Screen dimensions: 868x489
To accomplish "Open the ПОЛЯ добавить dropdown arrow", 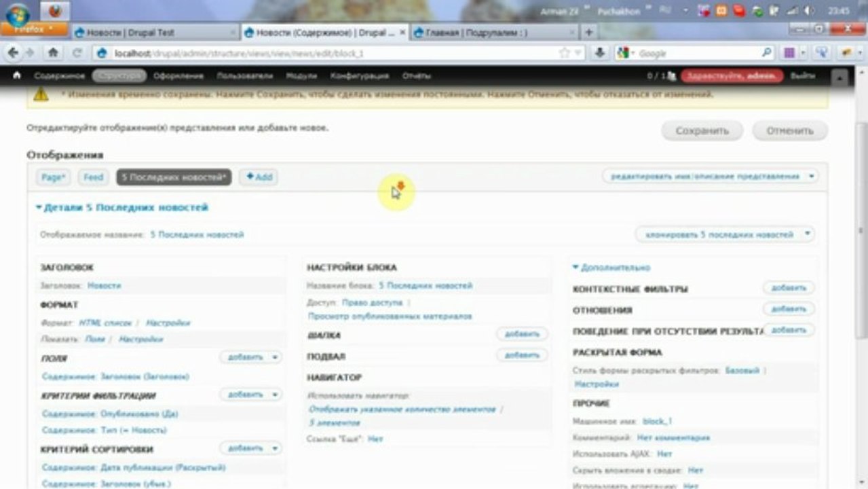I will [x=275, y=357].
